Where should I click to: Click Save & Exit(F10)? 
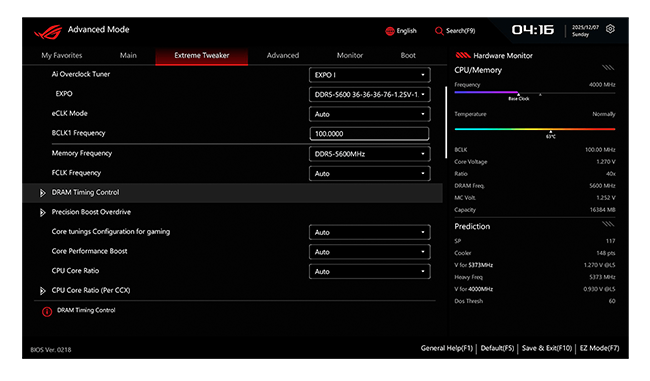(547, 348)
